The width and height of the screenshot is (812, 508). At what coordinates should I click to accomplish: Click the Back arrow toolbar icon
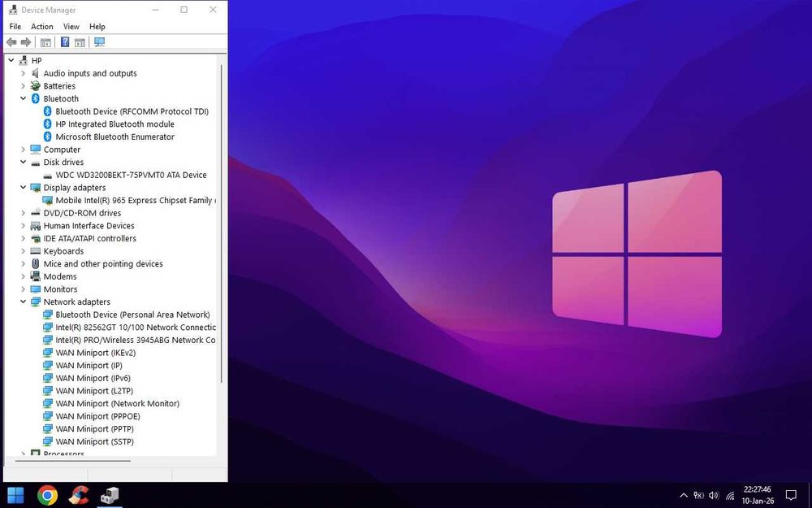[11, 42]
